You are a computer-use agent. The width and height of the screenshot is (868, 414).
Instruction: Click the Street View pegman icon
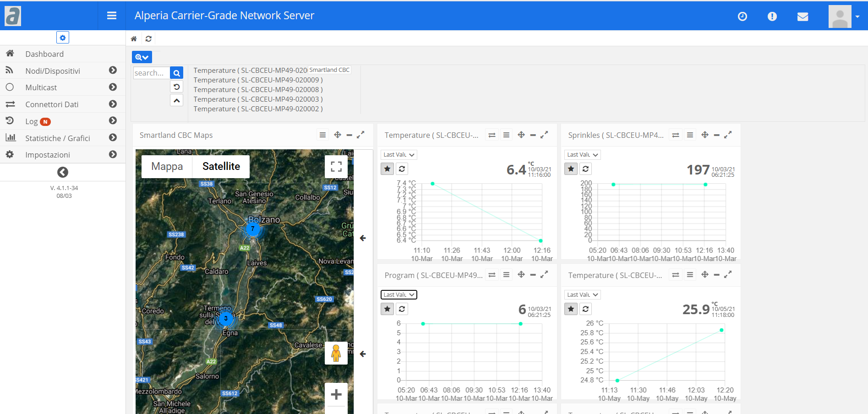point(336,353)
